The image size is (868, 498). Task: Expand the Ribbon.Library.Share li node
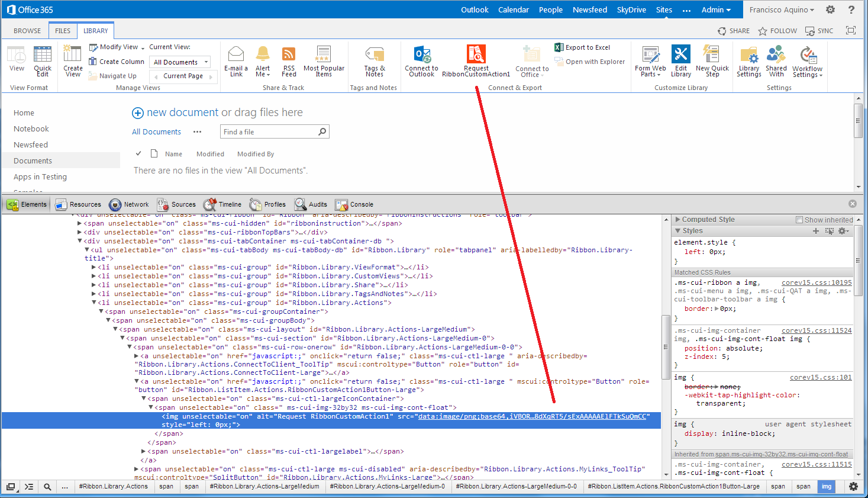[93, 285]
